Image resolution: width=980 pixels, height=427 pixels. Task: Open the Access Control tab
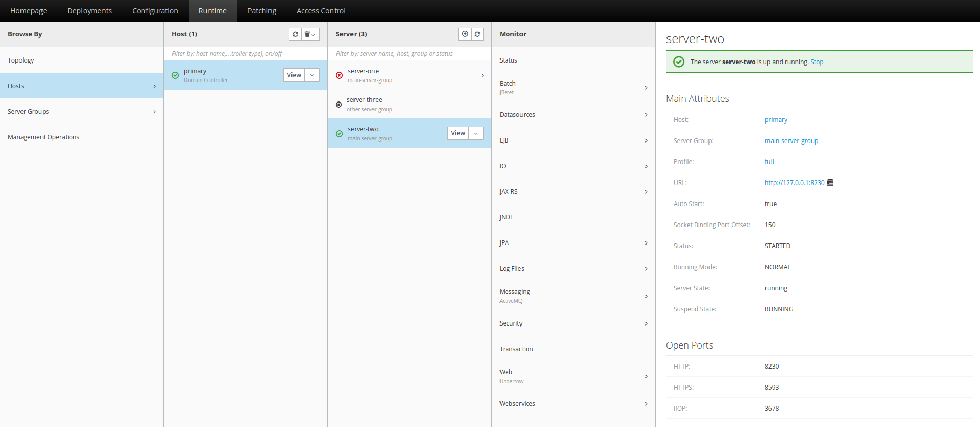point(321,11)
